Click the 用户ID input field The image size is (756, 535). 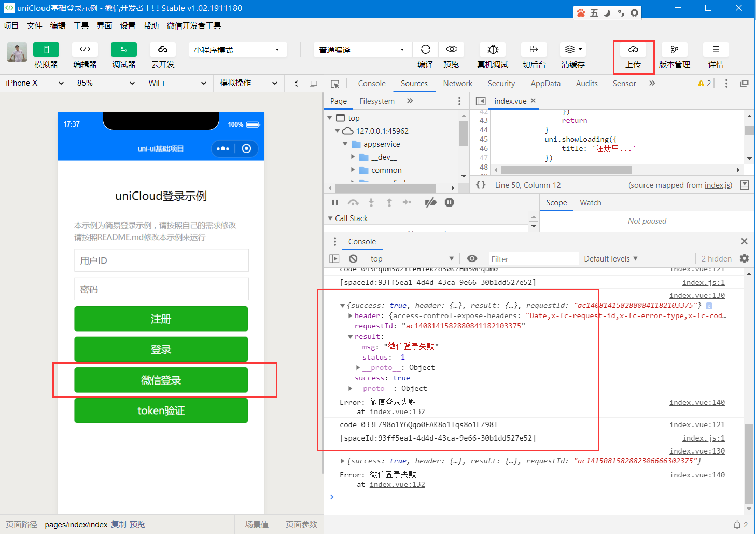(x=161, y=260)
